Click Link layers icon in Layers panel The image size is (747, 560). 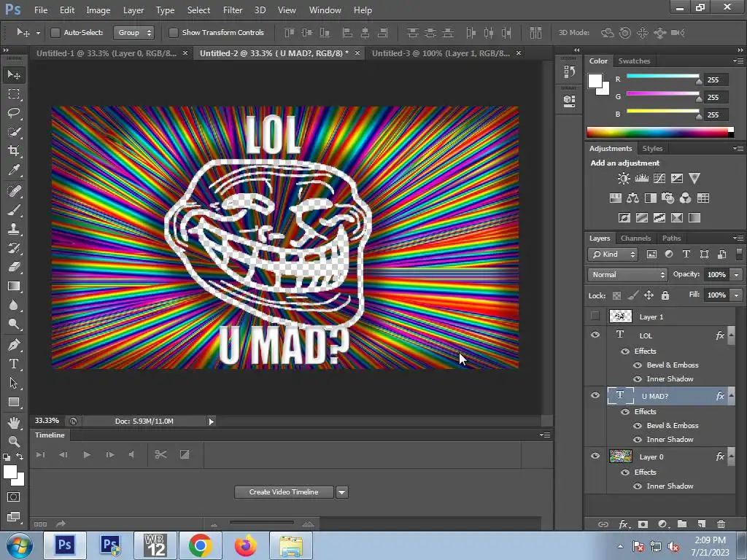click(603, 524)
